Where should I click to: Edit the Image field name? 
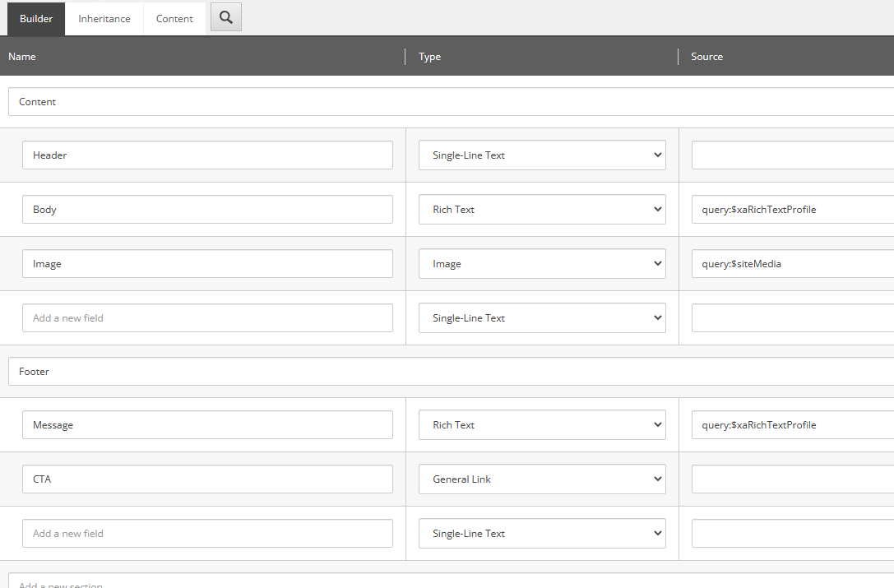(207, 263)
